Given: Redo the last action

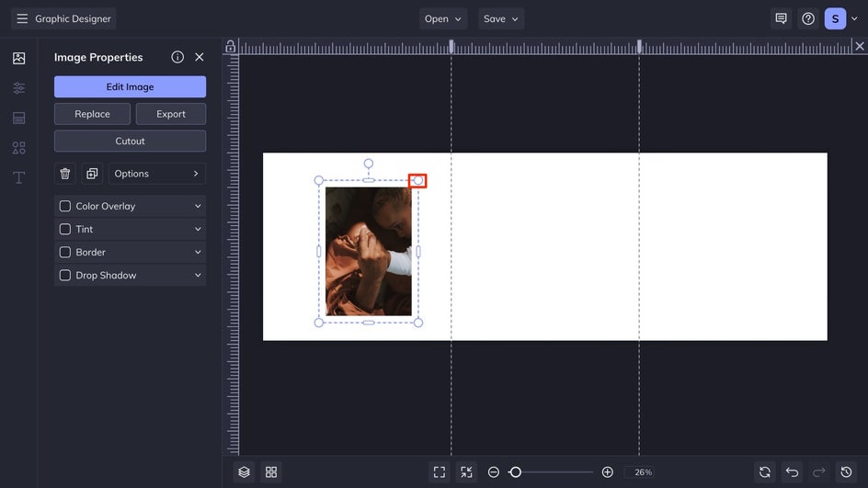Looking at the screenshot, I should [819, 472].
